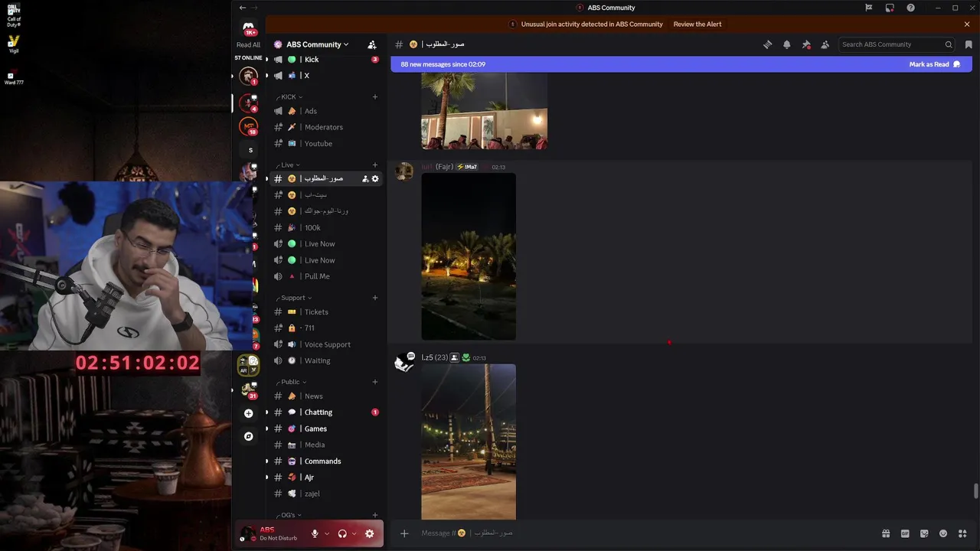Screen dimensions: 980x551
Task: Open emoji picker in message bar
Action: coord(943,533)
